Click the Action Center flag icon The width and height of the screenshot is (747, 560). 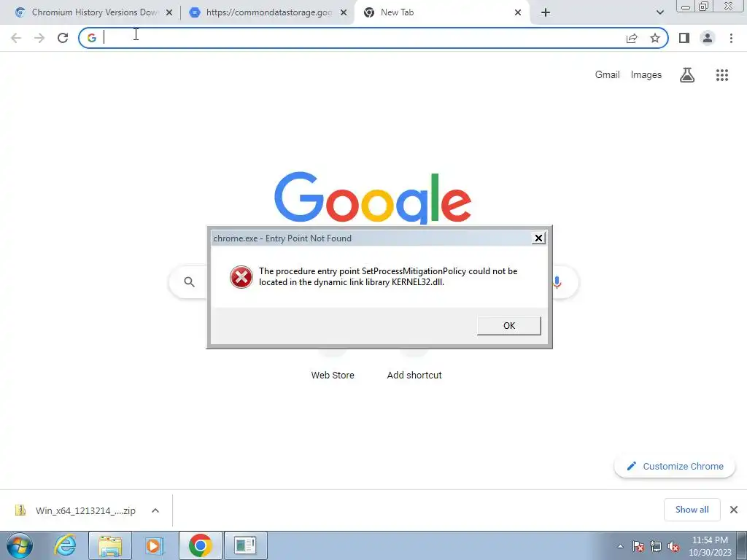click(638, 546)
